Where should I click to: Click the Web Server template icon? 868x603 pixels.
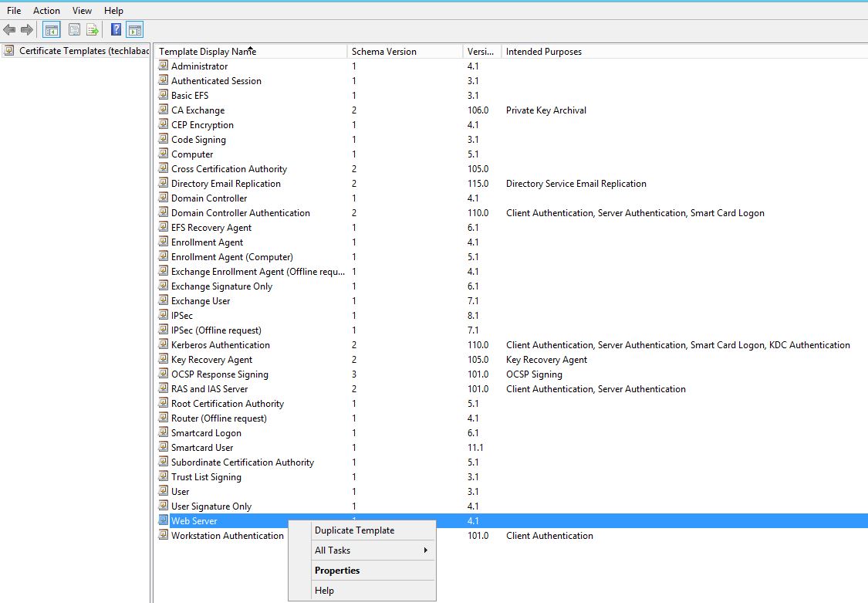(x=164, y=520)
